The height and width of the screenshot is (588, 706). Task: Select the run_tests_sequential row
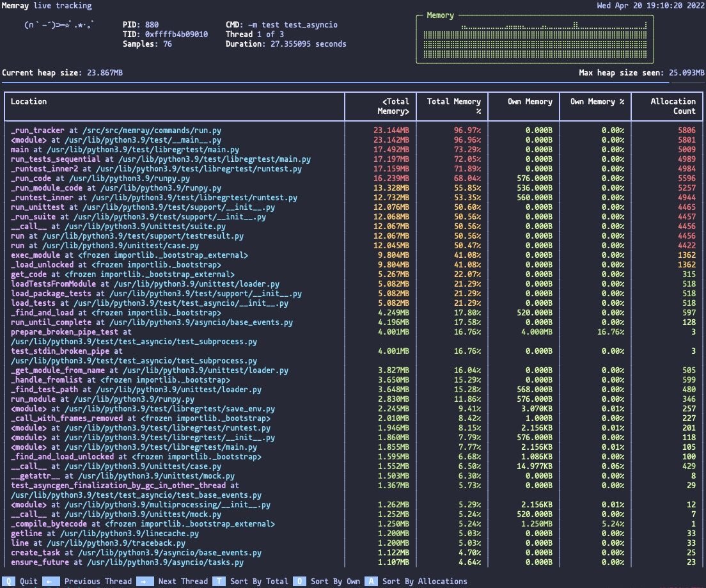point(353,159)
